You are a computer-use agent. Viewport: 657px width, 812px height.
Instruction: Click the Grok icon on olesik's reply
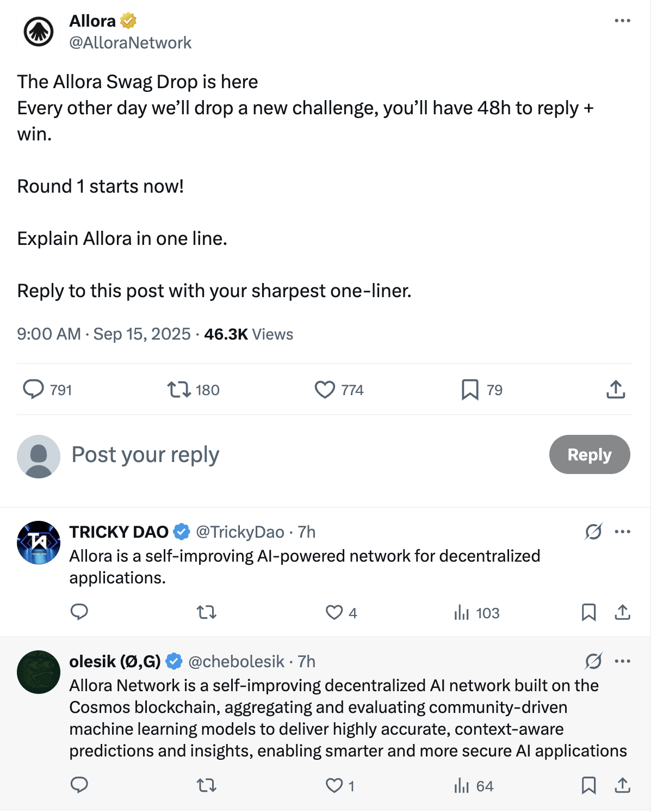pos(593,661)
